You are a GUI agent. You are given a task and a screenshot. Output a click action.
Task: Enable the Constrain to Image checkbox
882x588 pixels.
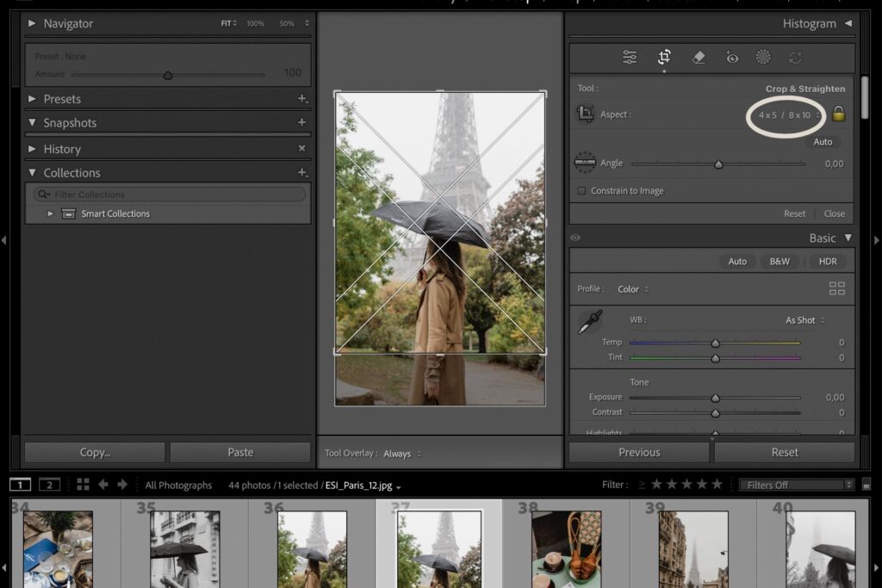tap(581, 191)
